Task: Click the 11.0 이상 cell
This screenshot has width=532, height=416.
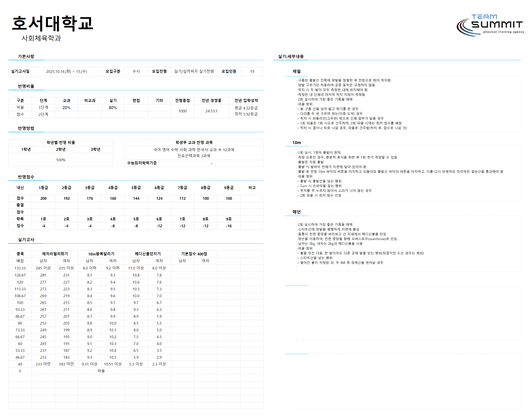Action: (x=136, y=268)
